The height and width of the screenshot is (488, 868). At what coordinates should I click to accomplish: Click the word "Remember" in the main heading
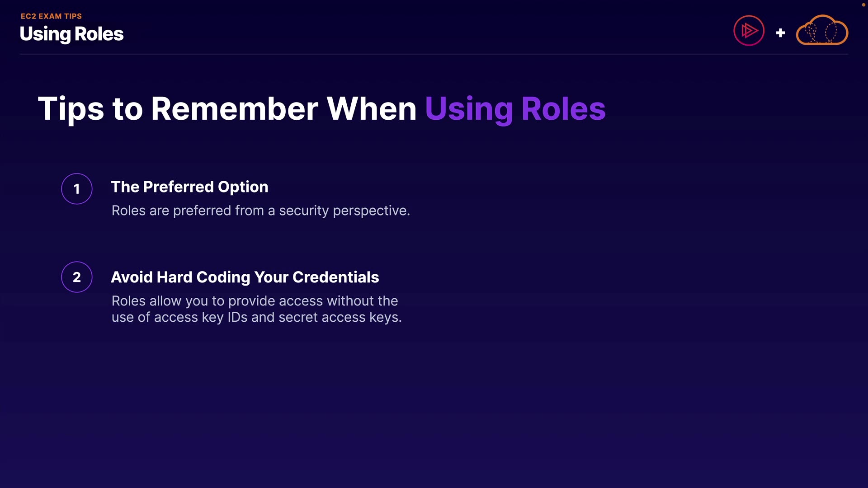coord(234,109)
